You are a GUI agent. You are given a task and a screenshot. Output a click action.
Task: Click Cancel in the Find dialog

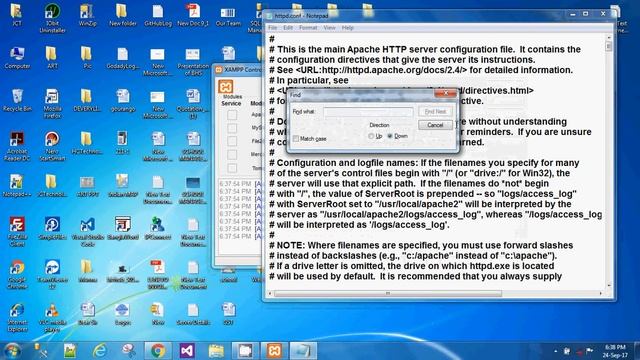point(435,125)
